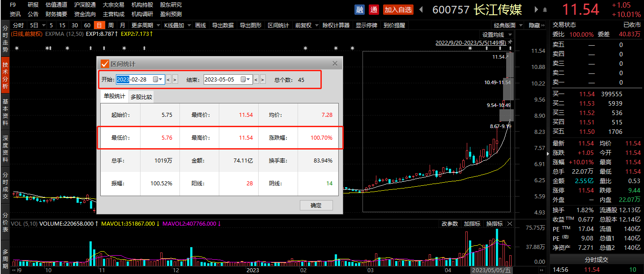Click 区间统计 toolbar button

[x=278, y=26]
